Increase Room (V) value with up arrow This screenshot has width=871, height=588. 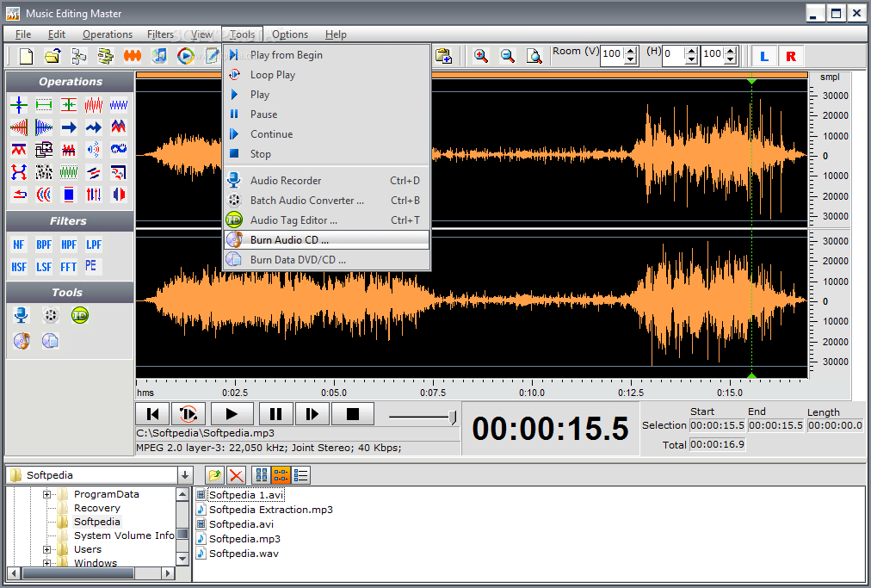[631, 51]
